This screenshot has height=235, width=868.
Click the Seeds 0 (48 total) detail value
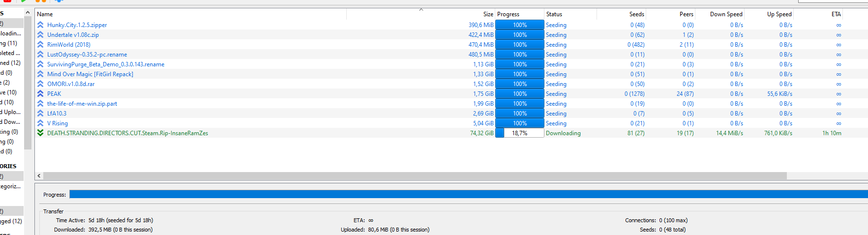point(672,230)
